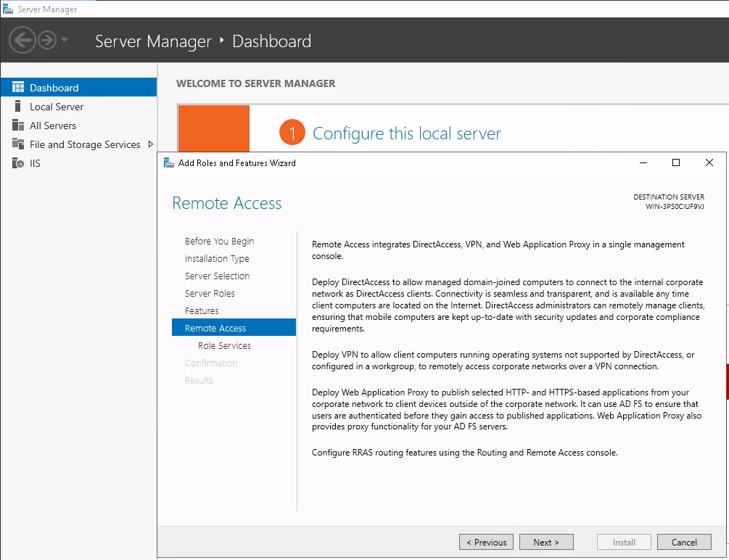Go to Installation Type wizard step
This screenshot has height=560, width=729.
coord(217,258)
